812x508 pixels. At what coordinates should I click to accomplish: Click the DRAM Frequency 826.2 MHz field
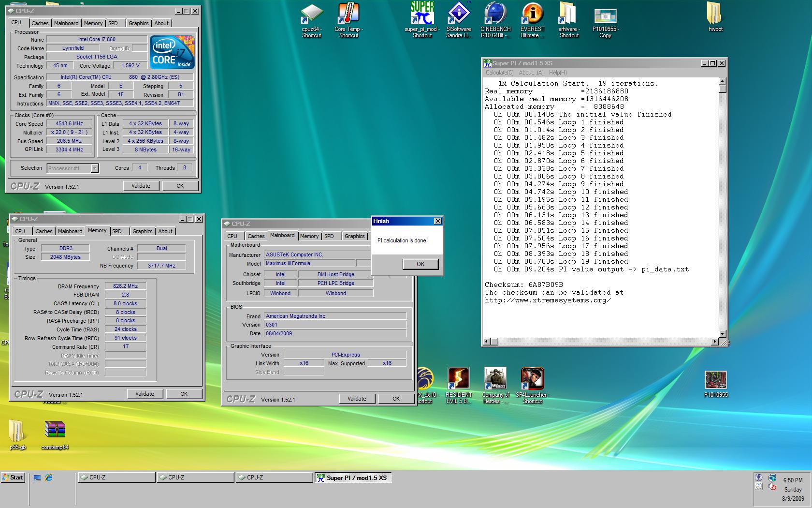pos(125,286)
